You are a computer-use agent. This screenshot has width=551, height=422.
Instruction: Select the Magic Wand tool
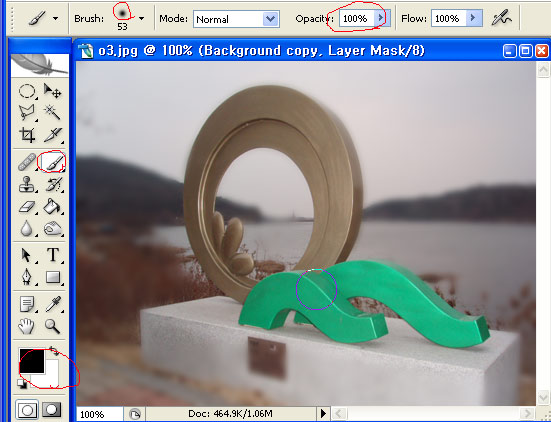[x=53, y=113]
